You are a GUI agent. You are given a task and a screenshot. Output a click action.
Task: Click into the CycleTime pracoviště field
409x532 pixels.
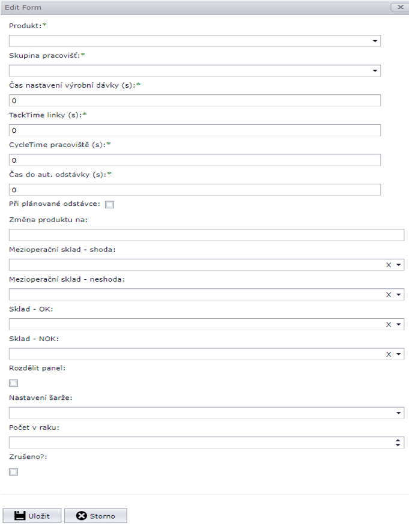pyautogui.click(x=195, y=160)
